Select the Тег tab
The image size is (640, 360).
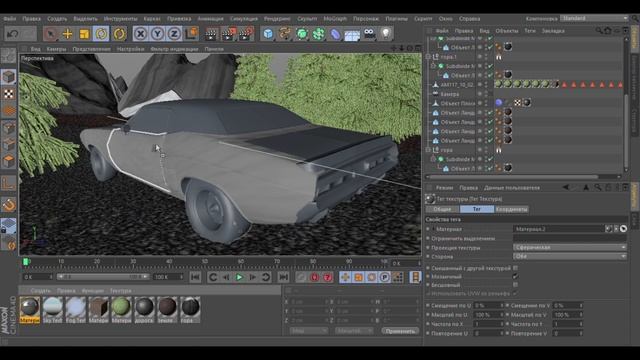[477, 209]
